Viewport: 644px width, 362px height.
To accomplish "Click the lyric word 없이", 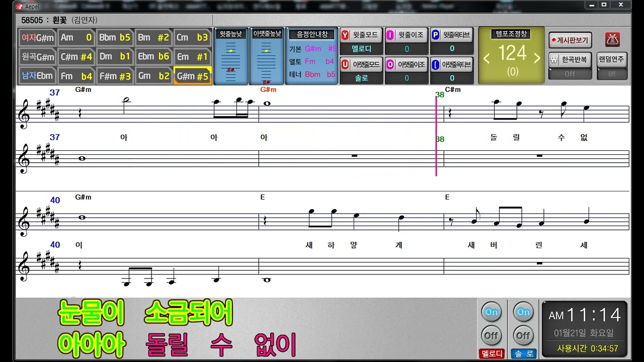I will tap(275, 345).
